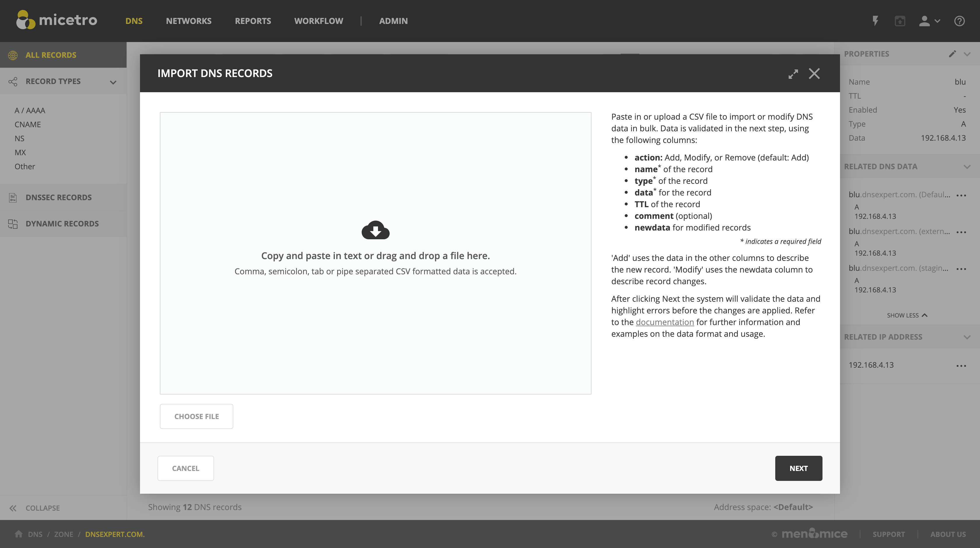The image size is (980, 548).
Task: Open the user account dropdown
Action: pos(929,21)
